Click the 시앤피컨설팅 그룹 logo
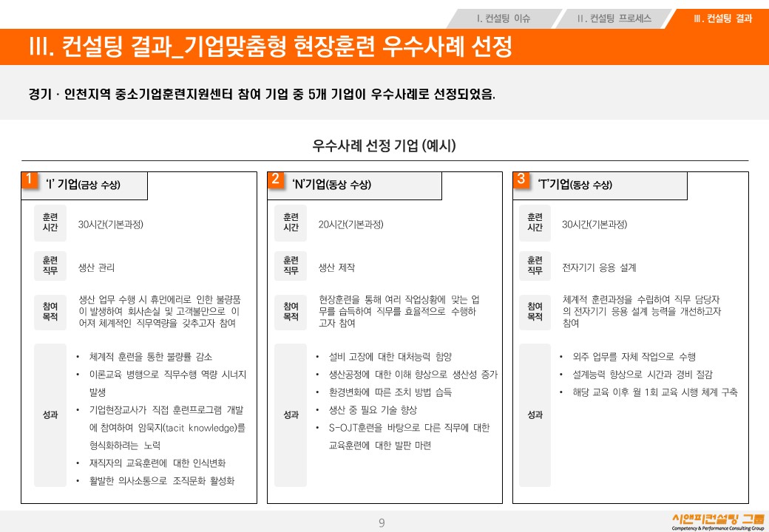 point(717,522)
